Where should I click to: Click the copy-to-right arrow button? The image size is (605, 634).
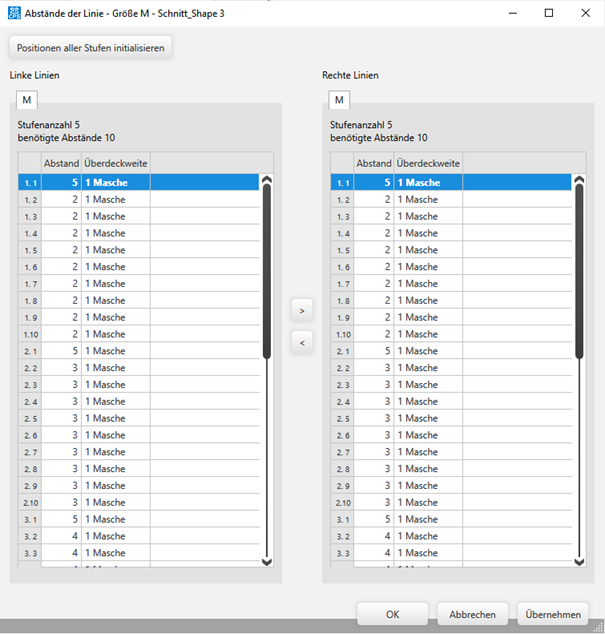point(301,311)
